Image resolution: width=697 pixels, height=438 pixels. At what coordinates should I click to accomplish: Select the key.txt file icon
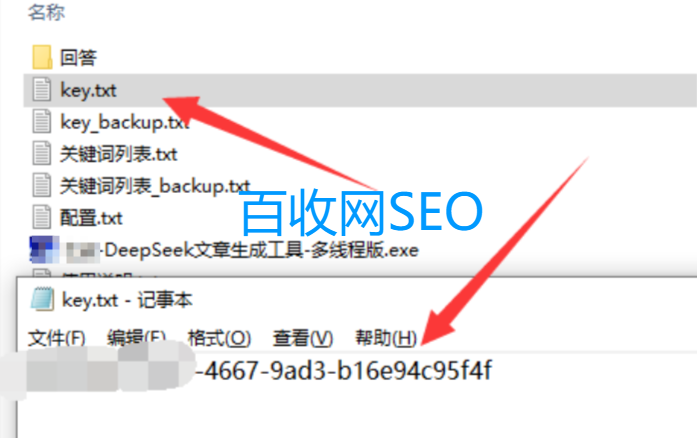click(42, 89)
